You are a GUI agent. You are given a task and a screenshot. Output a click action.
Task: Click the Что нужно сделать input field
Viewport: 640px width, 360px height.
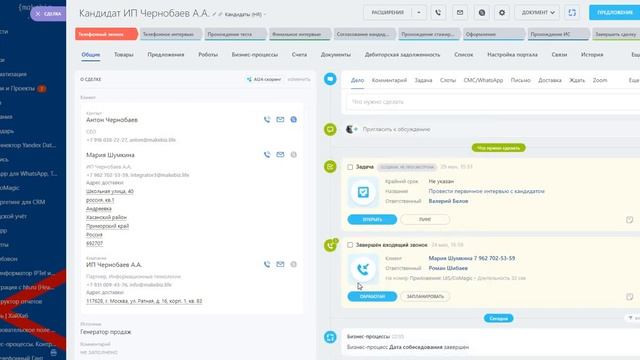coord(493,102)
